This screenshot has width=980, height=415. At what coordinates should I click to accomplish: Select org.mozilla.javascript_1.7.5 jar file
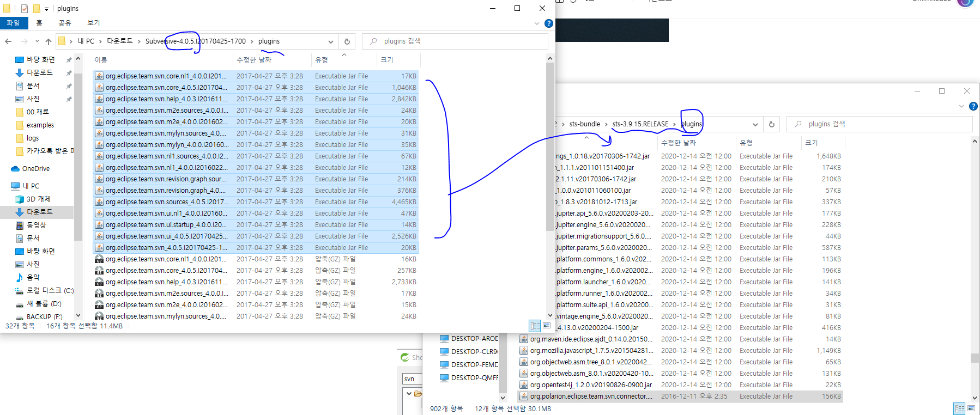(680, 351)
